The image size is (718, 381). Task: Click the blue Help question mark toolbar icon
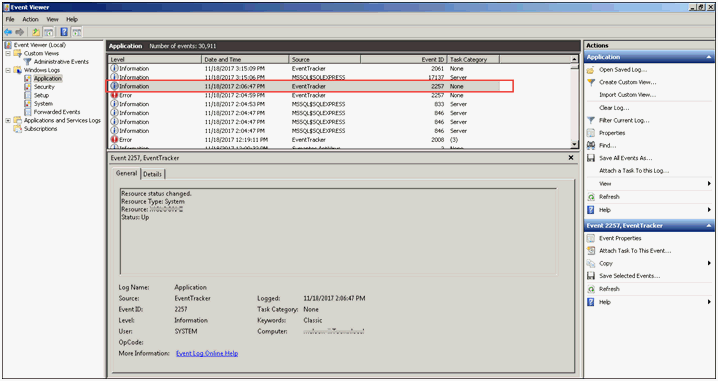[64, 32]
